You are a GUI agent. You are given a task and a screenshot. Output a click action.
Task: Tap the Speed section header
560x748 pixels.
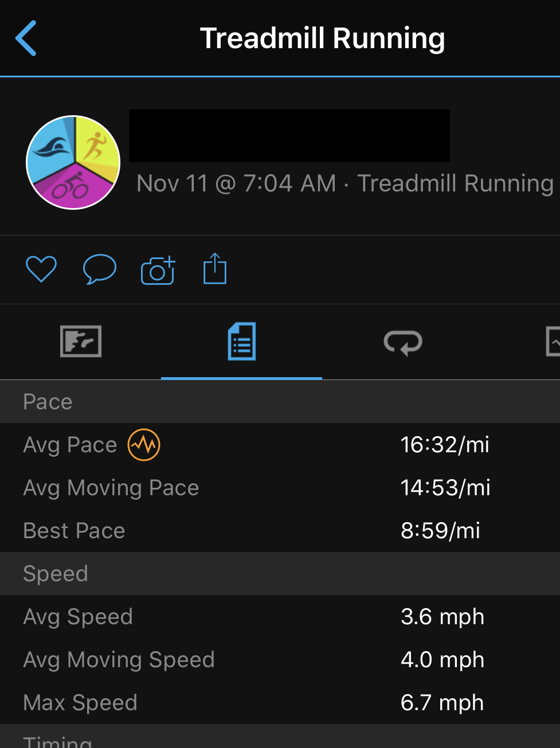click(x=280, y=574)
